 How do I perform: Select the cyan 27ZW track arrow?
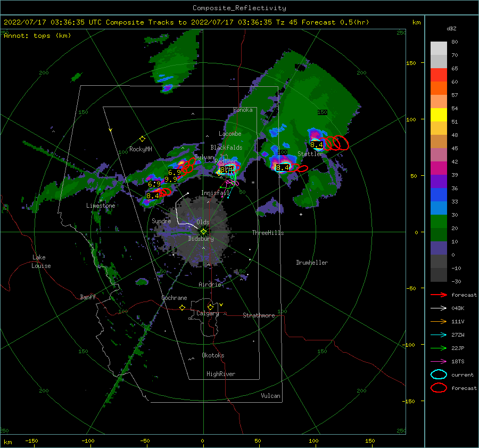point(439,335)
